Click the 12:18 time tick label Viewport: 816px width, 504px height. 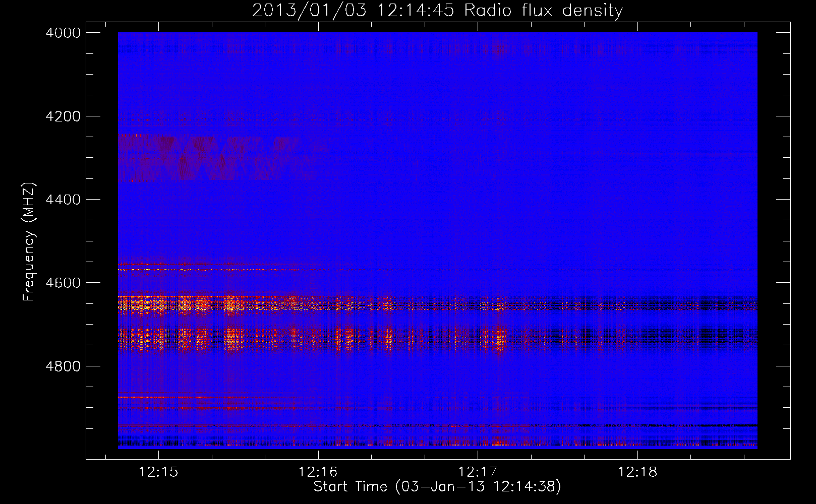click(637, 472)
